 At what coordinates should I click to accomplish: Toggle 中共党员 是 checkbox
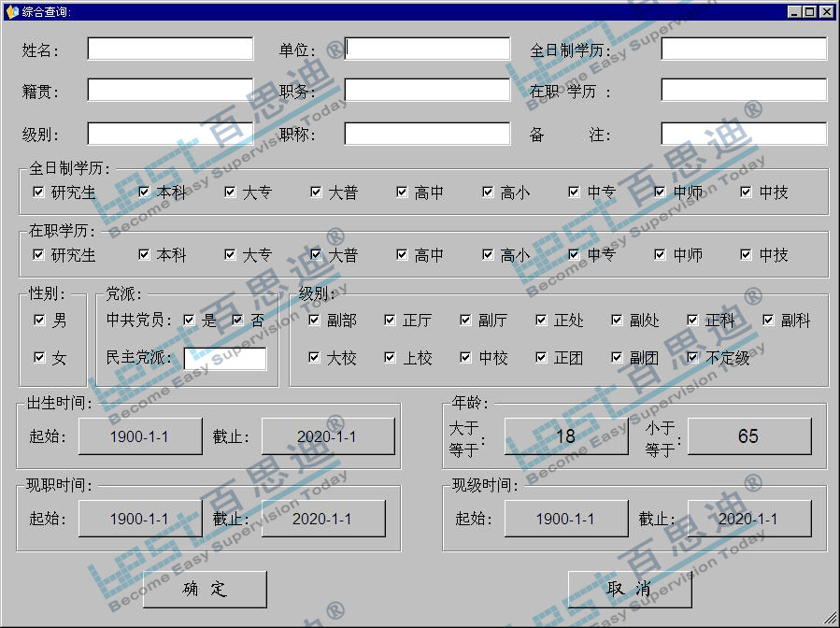click(x=189, y=320)
